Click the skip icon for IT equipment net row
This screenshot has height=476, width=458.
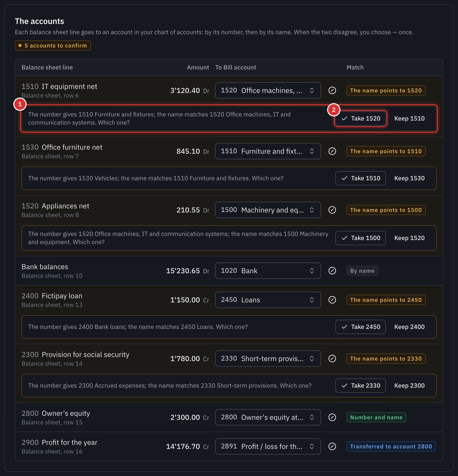(332, 90)
